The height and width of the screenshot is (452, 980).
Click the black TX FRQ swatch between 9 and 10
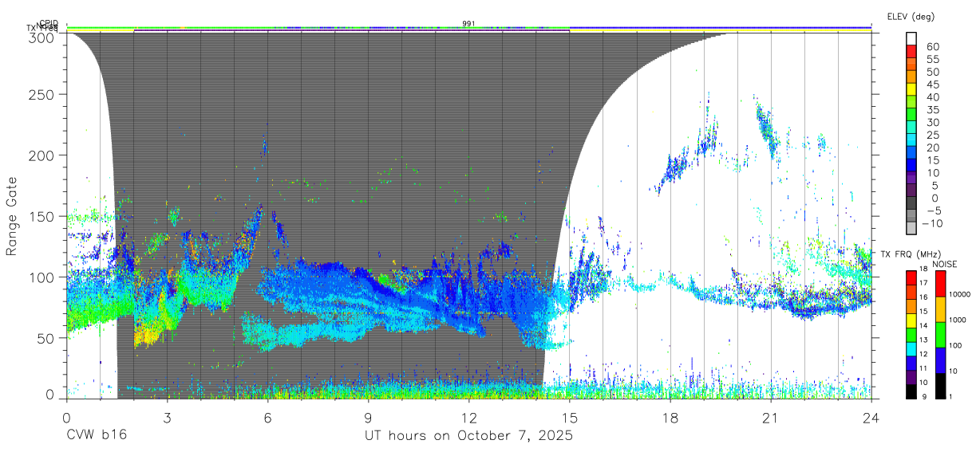pos(912,390)
